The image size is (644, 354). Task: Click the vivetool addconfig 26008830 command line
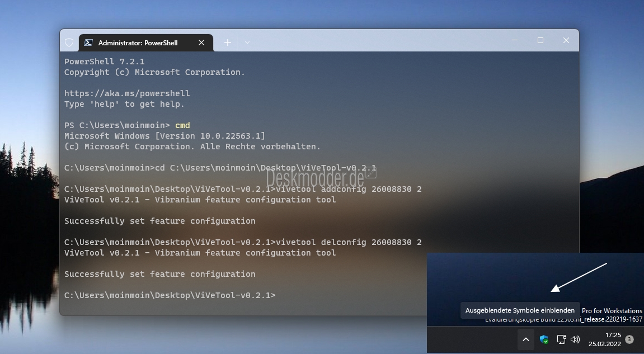(x=243, y=190)
